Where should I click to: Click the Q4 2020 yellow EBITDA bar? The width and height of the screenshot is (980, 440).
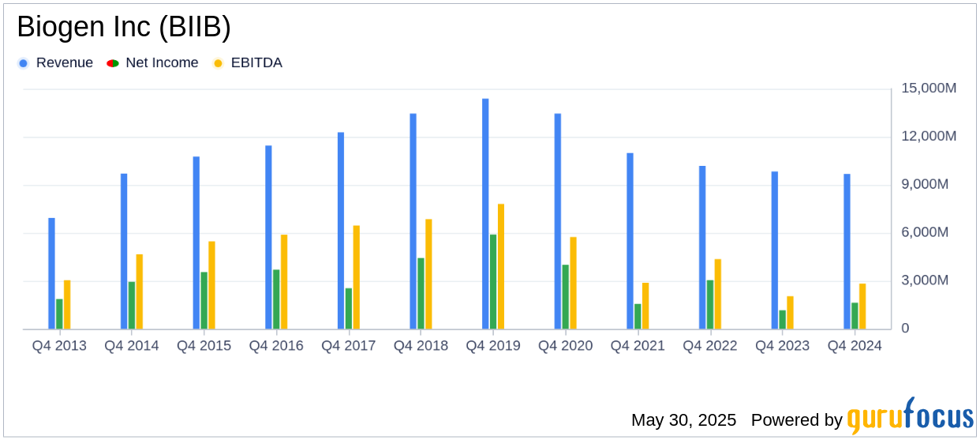tap(574, 283)
